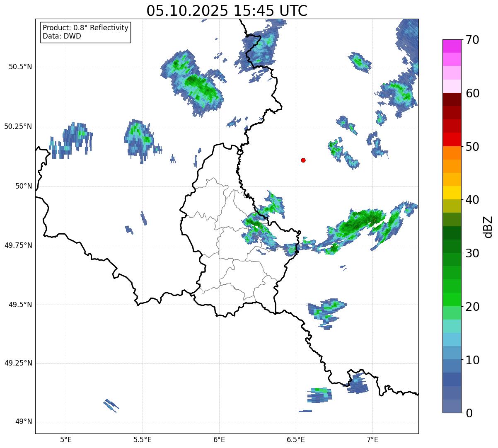Click the magenta top swatch of the colorbar
The height and width of the screenshot is (448, 498).
pos(452,46)
